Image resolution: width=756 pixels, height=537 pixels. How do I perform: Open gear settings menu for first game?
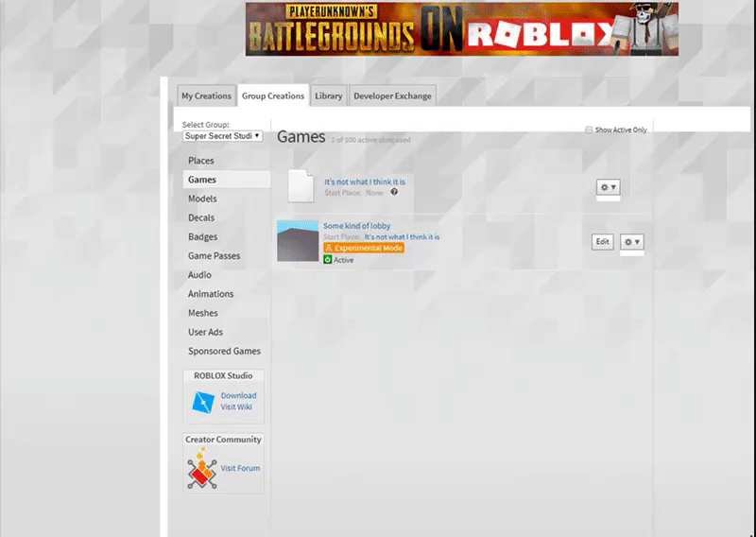608,187
